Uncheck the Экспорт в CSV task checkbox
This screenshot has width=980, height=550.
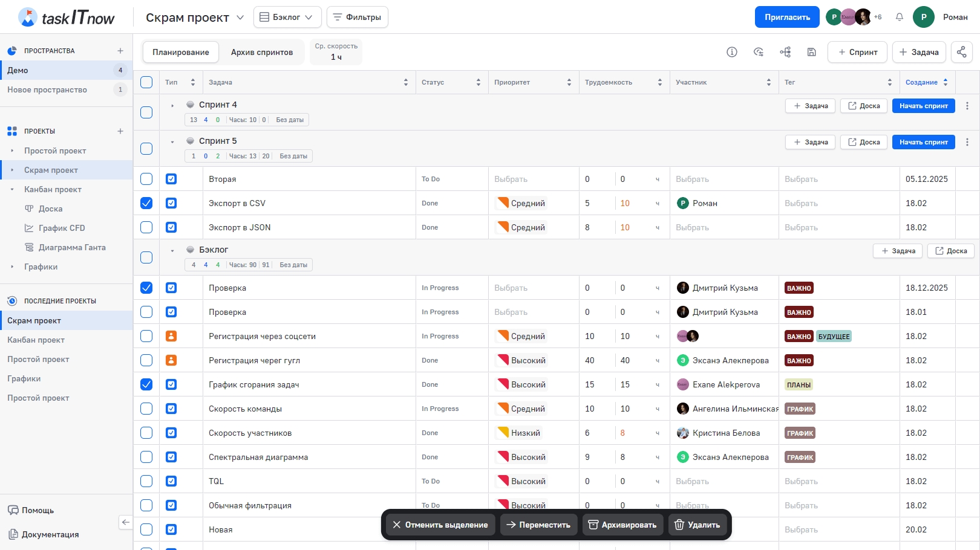pyautogui.click(x=146, y=203)
